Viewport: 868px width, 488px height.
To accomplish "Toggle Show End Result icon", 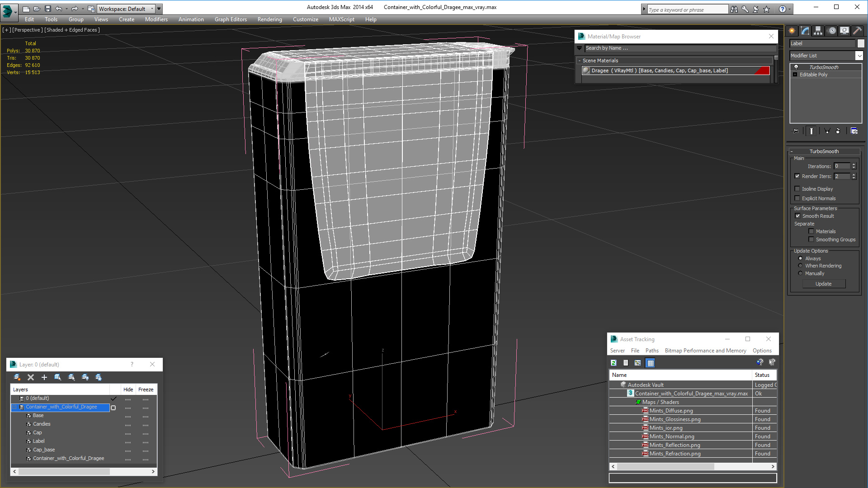I will 811,131.
